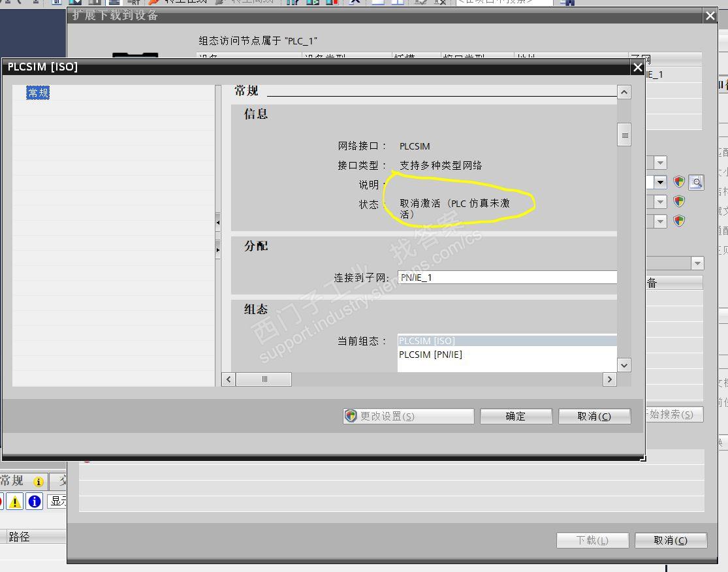Click the 连接到子网 field showing PN/IE_1
This screenshot has height=572, width=728.
click(507, 277)
